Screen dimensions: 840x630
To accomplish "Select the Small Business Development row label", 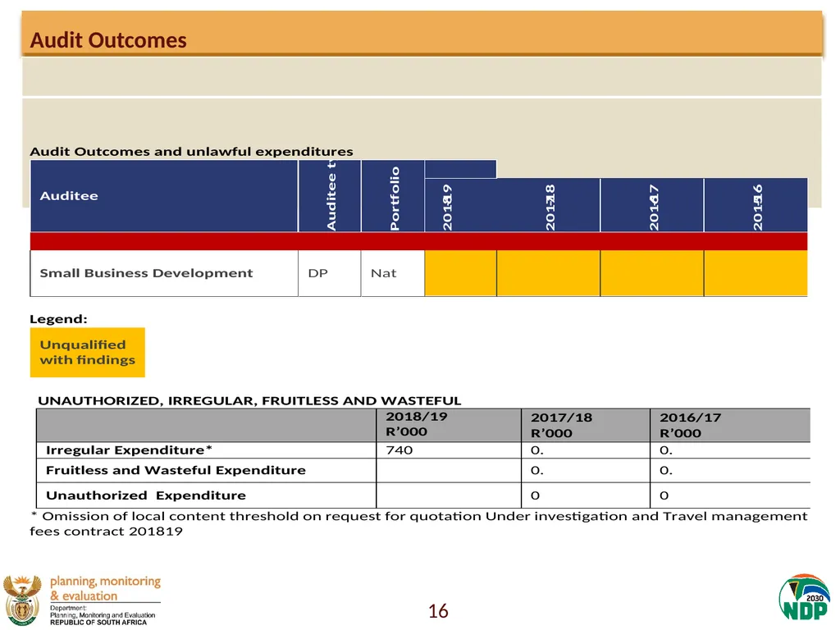I will (x=146, y=273).
